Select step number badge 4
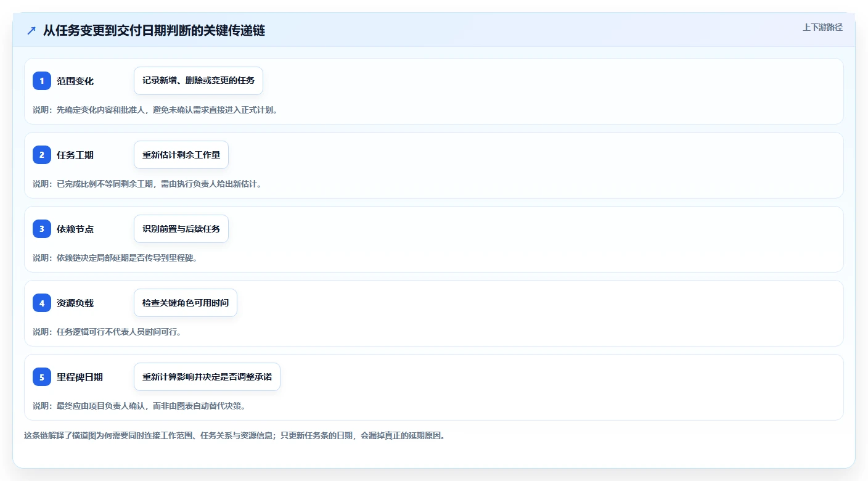The width and height of the screenshot is (868, 481). pyautogui.click(x=42, y=303)
